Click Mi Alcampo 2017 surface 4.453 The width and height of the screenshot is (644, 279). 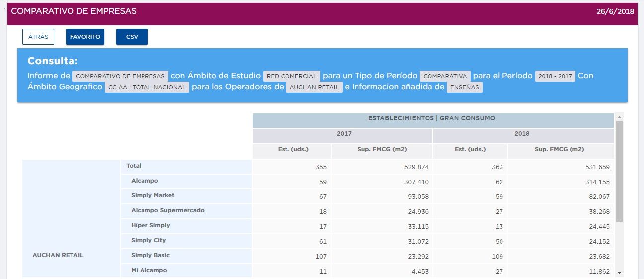pyautogui.click(x=420, y=272)
